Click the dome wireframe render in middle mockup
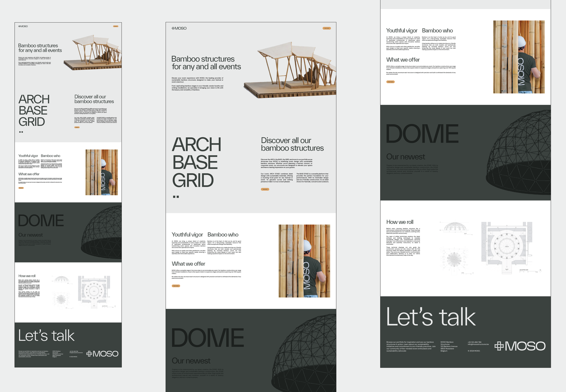The width and height of the screenshot is (566, 392). tap(304, 353)
